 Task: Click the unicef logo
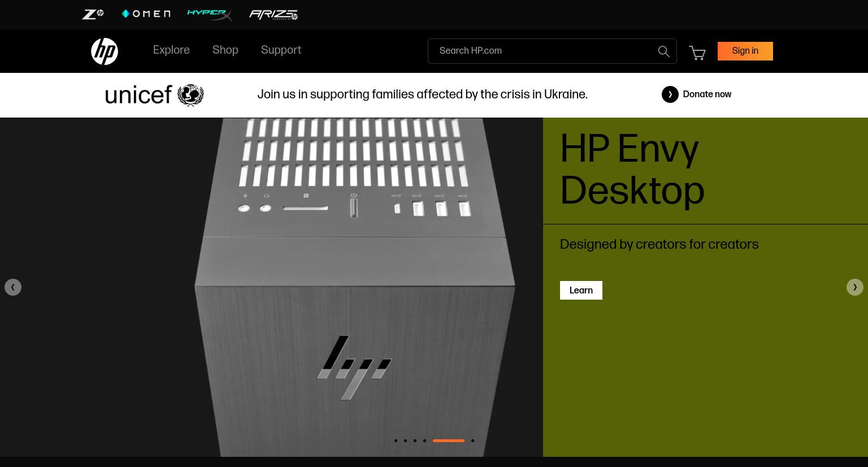[154, 95]
